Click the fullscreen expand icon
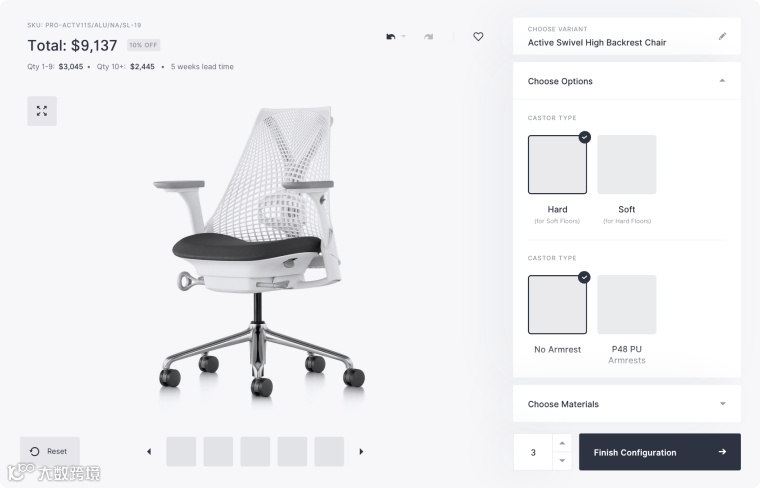Screen dimensions: 760x488 tap(42, 111)
